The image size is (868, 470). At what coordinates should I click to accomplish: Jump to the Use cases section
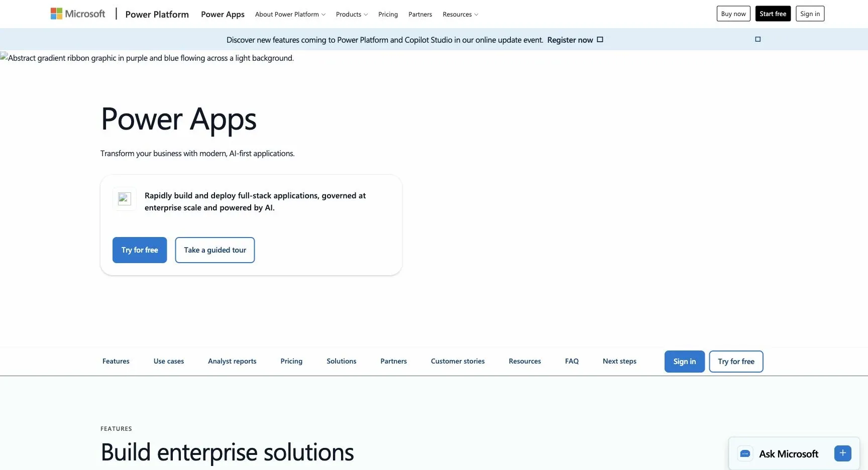coord(169,361)
